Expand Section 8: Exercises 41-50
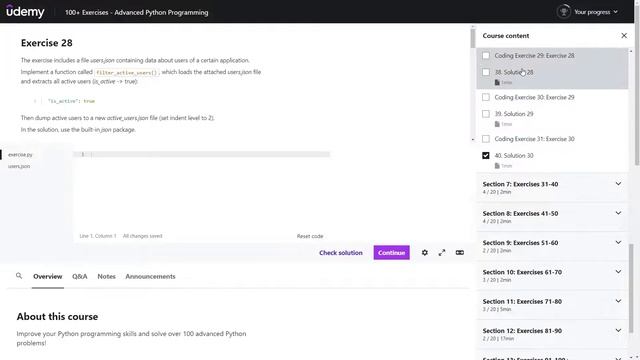 click(552, 217)
